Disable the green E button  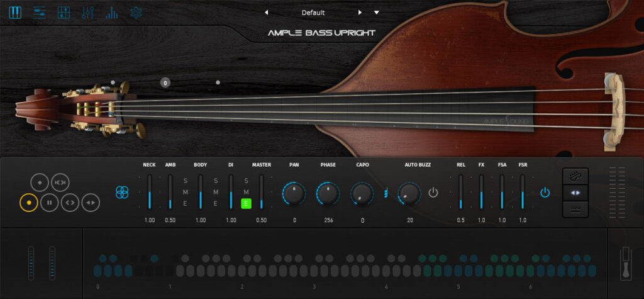click(x=246, y=203)
